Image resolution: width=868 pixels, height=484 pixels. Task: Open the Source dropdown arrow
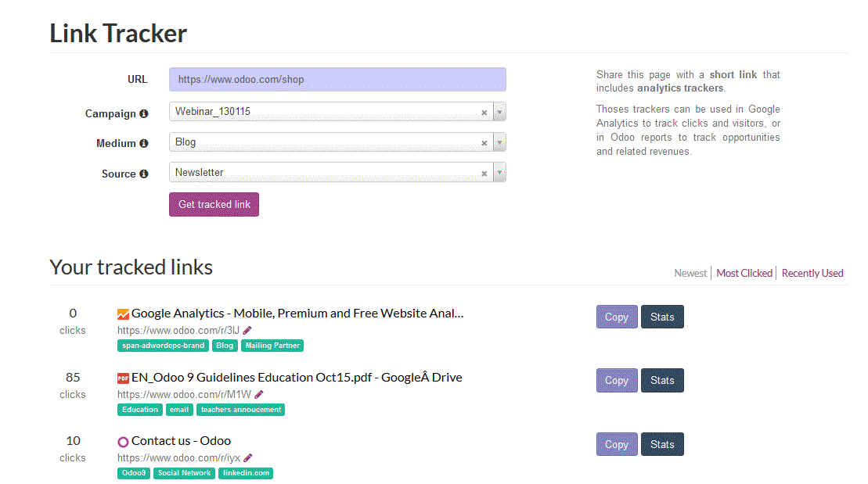point(499,172)
